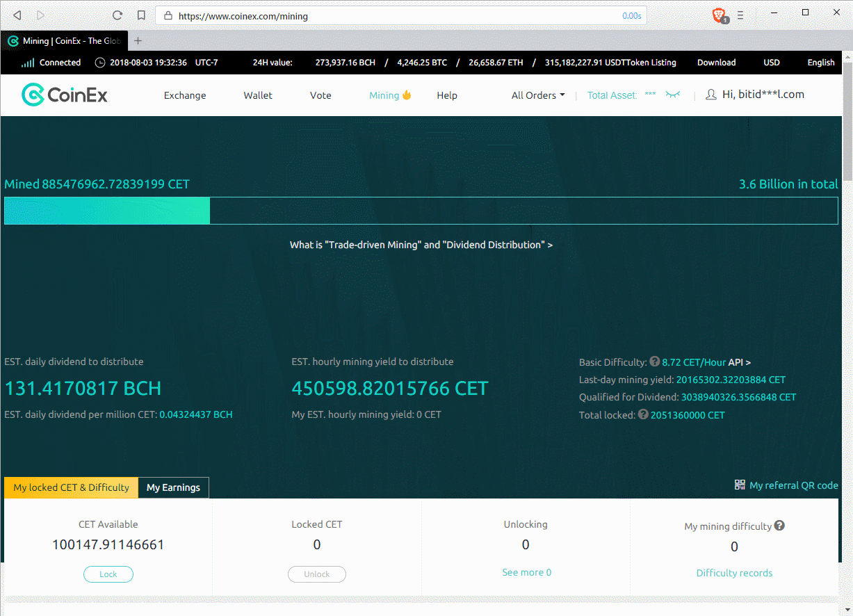Click the 4,246.25 BTC 24H value
Viewport: 853px width, 616px height.
(422, 63)
